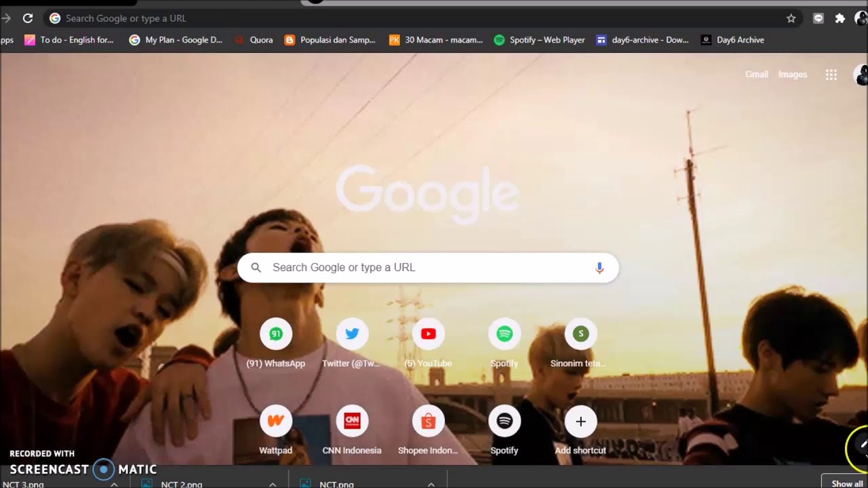Open the Sinonim shortcut
868x488 pixels.
(580, 343)
